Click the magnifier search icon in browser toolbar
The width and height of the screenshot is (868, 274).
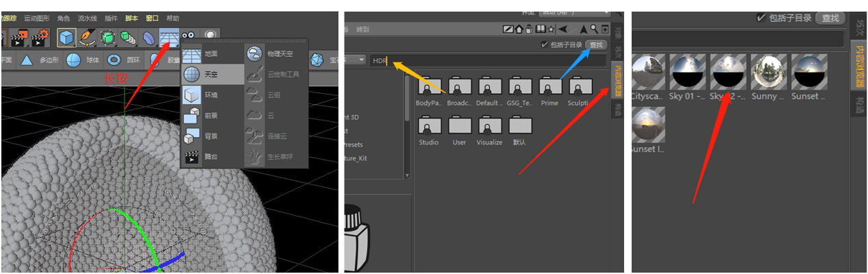click(594, 29)
